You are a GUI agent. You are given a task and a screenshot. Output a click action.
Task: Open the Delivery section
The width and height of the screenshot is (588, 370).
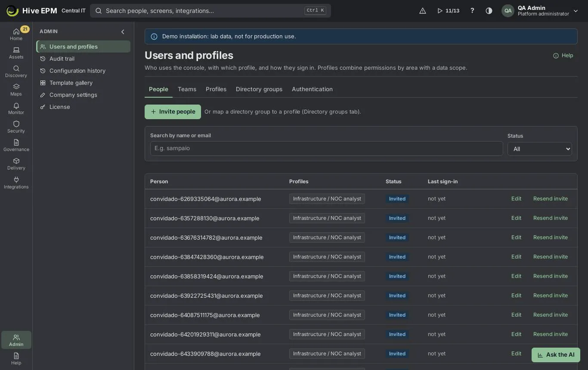click(16, 164)
